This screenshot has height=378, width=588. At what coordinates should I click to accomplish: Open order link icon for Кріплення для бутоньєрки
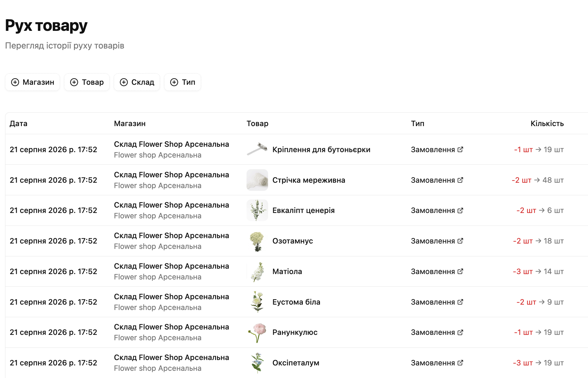tap(460, 149)
